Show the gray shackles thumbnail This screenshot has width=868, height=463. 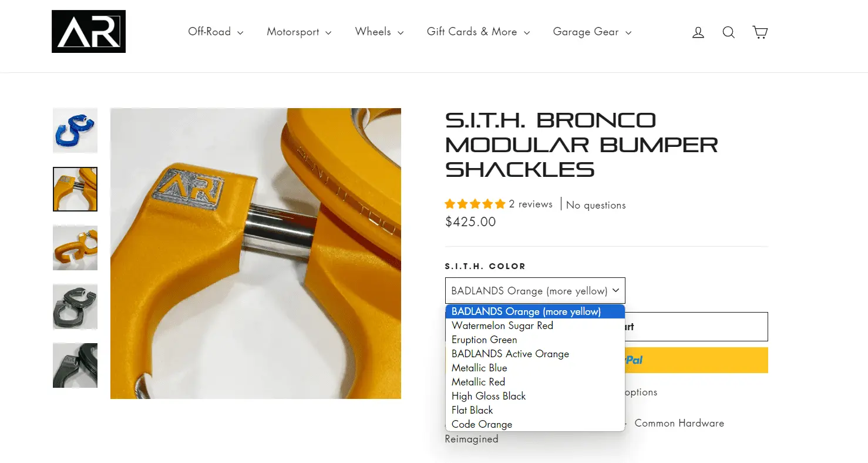tap(75, 306)
